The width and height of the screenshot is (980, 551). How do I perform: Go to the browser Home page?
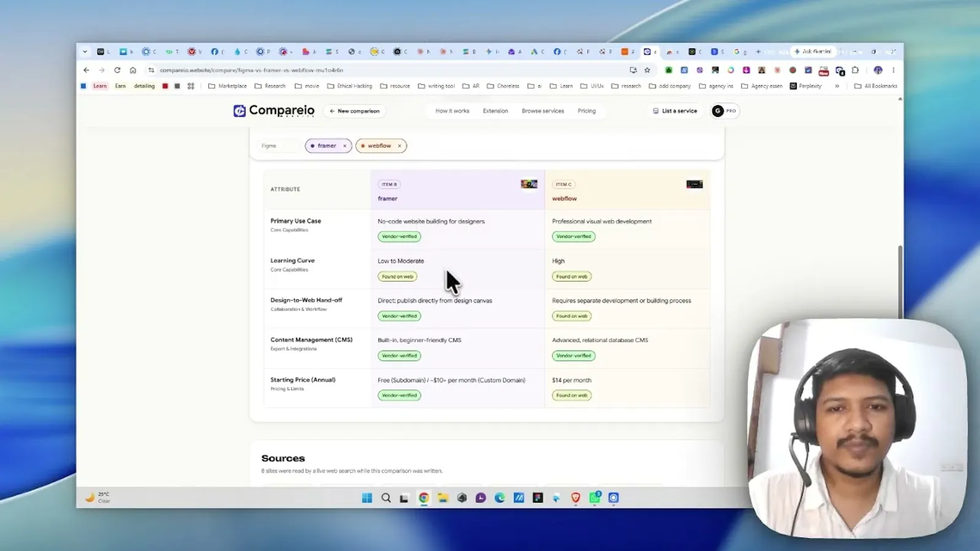[x=133, y=70]
